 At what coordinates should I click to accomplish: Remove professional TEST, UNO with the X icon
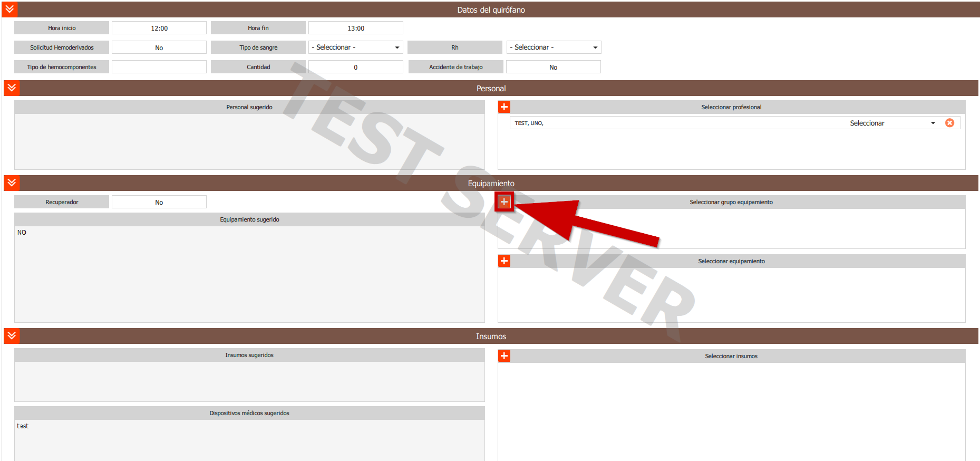tap(949, 123)
